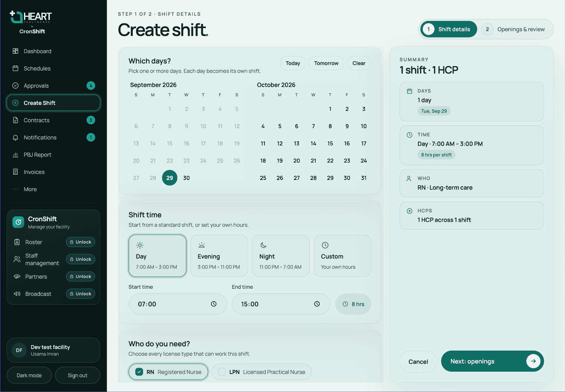Click the Contracts count badge 3
565x392 pixels.
click(91, 120)
